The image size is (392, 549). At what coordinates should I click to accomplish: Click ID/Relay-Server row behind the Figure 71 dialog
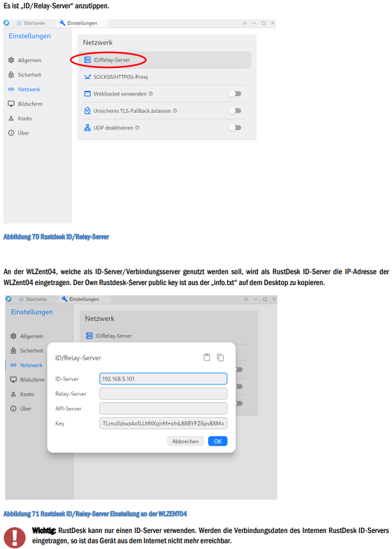coord(109,336)
